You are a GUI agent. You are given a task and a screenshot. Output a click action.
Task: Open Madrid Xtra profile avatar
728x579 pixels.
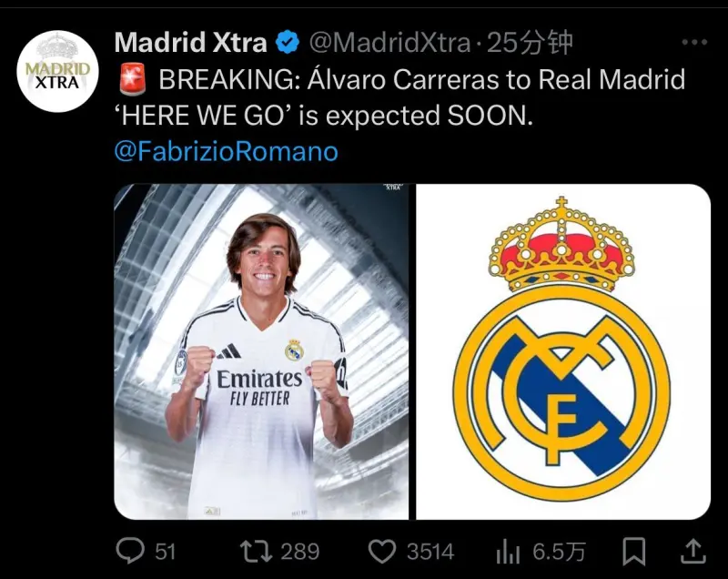point(57,72)
